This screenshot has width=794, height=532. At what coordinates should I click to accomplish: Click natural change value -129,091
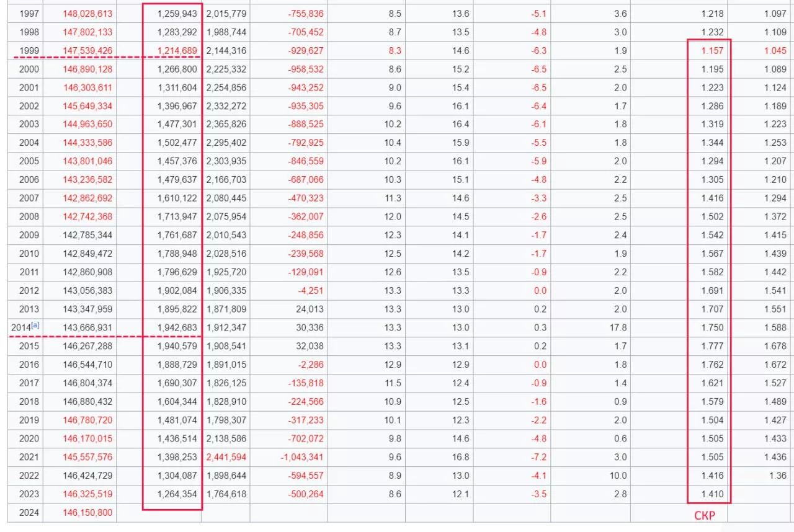[x=306, y=272]
